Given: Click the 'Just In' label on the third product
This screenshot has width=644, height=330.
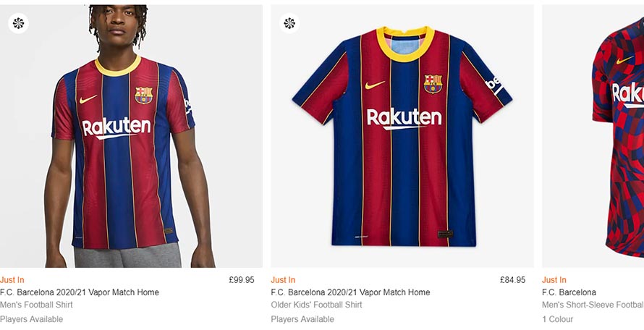Looking at the screenshot, I should (x=554, y=280).
